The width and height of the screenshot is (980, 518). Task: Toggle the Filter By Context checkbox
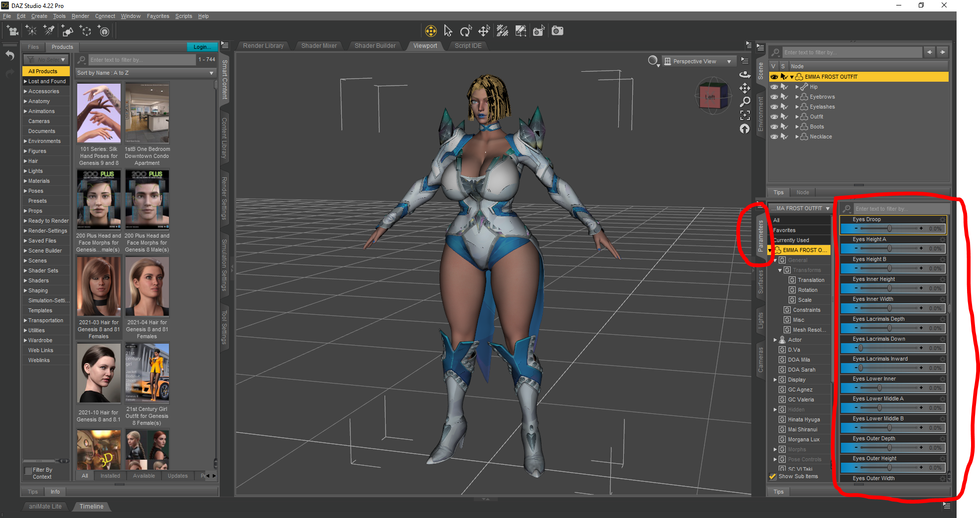[28, 471]
